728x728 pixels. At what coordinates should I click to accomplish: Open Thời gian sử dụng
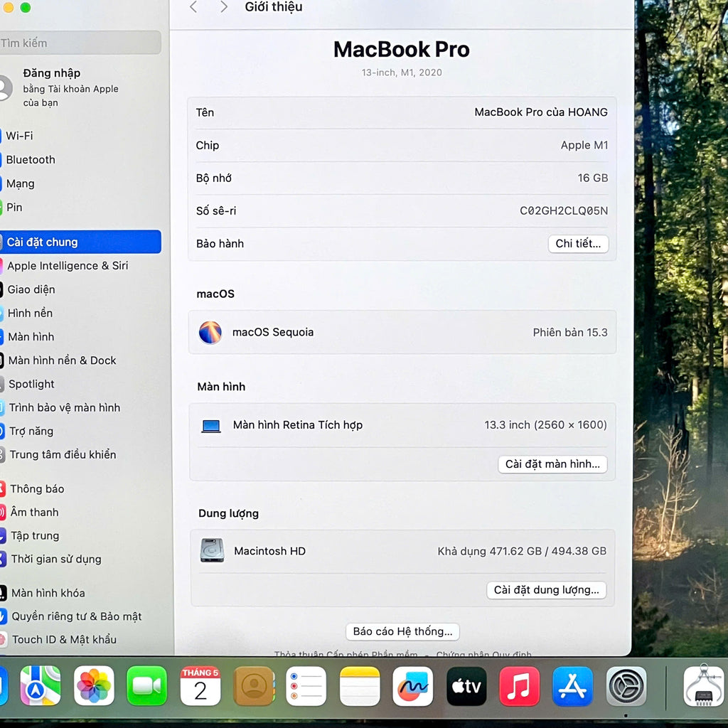(x=80, y=559)
